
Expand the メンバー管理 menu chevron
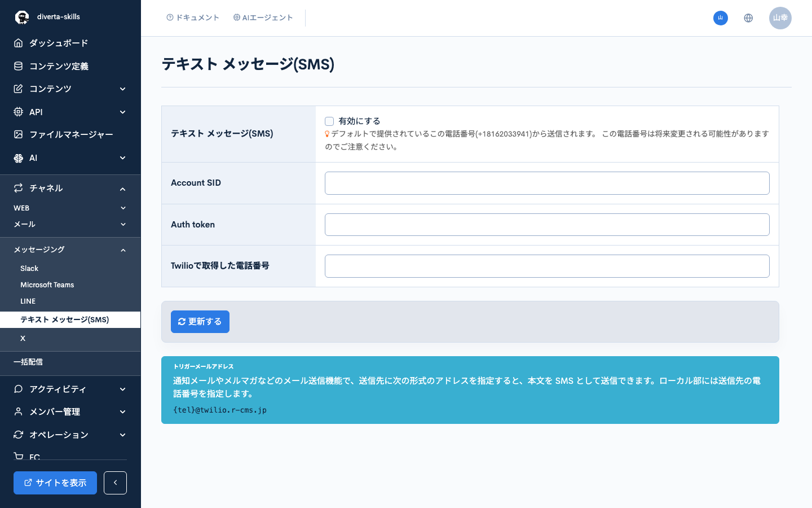point(123,412)
